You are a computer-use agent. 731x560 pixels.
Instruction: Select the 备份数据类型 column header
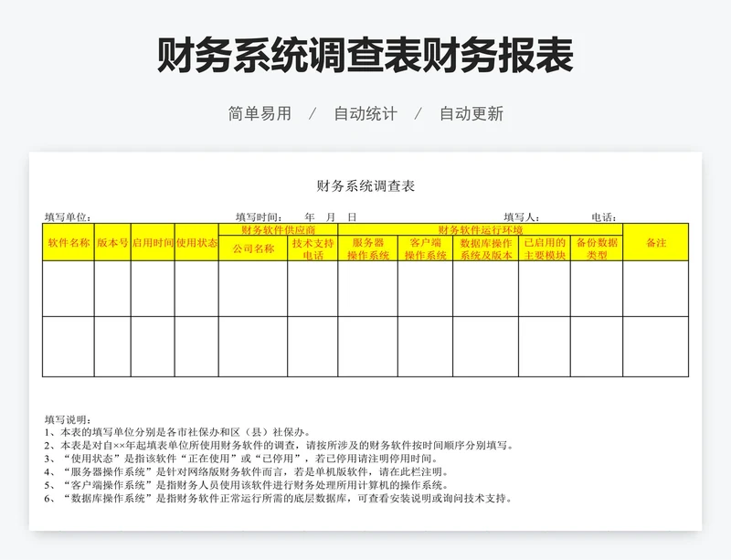click(597, 248)
